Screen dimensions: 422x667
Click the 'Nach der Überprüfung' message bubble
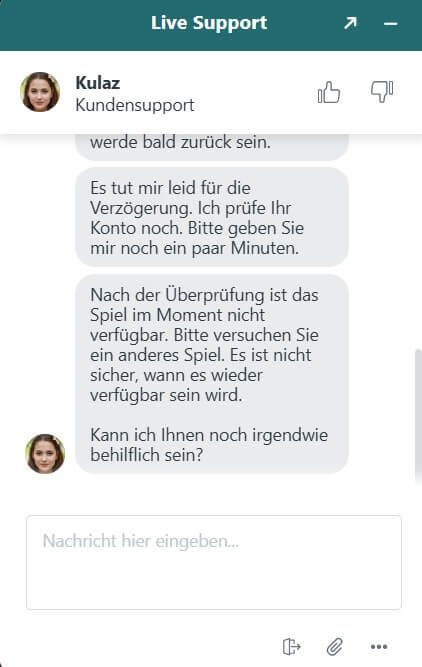click(212, 374)
